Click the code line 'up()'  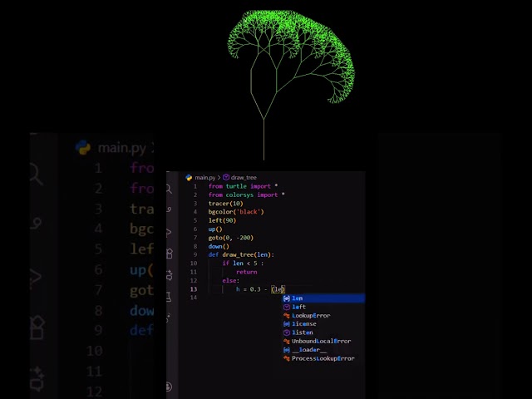pos(215,229)
